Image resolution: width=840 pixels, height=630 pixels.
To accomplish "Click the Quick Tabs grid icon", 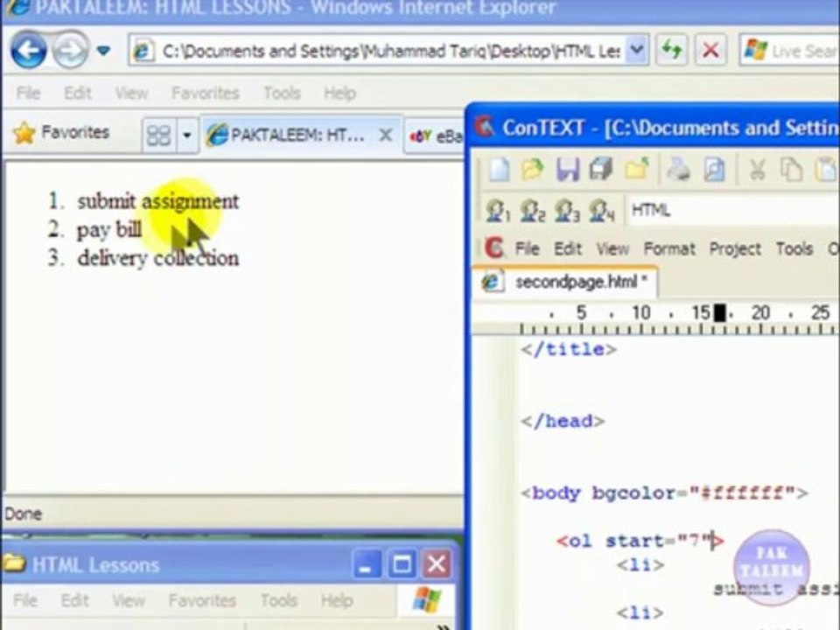I will [158, 135].
